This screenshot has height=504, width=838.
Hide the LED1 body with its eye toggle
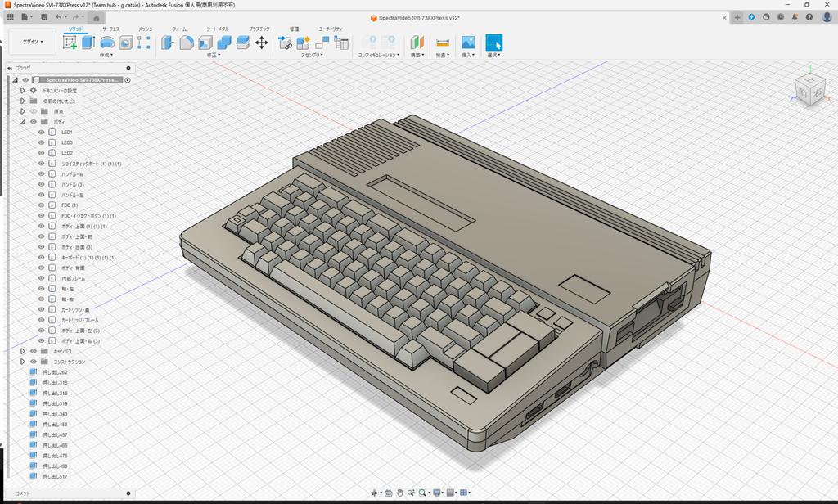pyautogui.click(x=40, y=133)
